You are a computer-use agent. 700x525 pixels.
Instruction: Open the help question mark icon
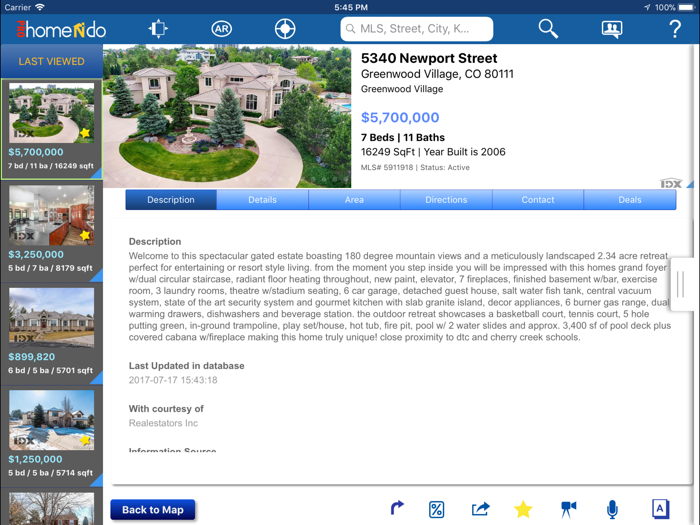[675, 29]
